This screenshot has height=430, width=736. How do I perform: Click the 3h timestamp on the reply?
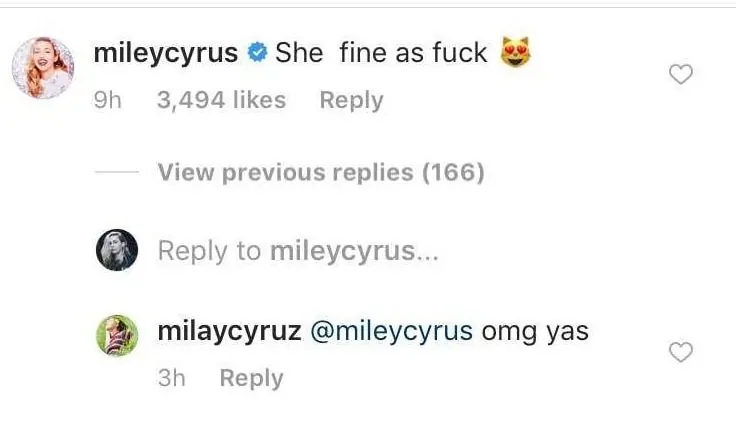tap(173, 378)
